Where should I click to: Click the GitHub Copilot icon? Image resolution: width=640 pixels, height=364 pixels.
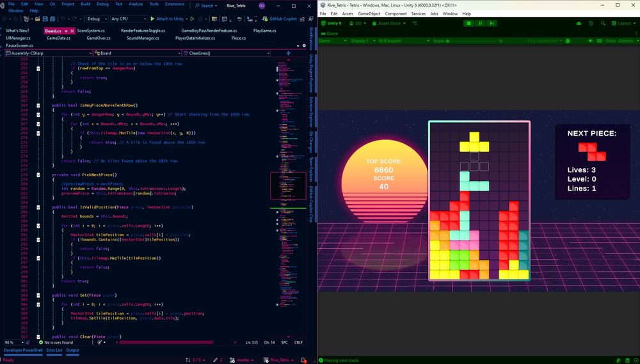265,19
